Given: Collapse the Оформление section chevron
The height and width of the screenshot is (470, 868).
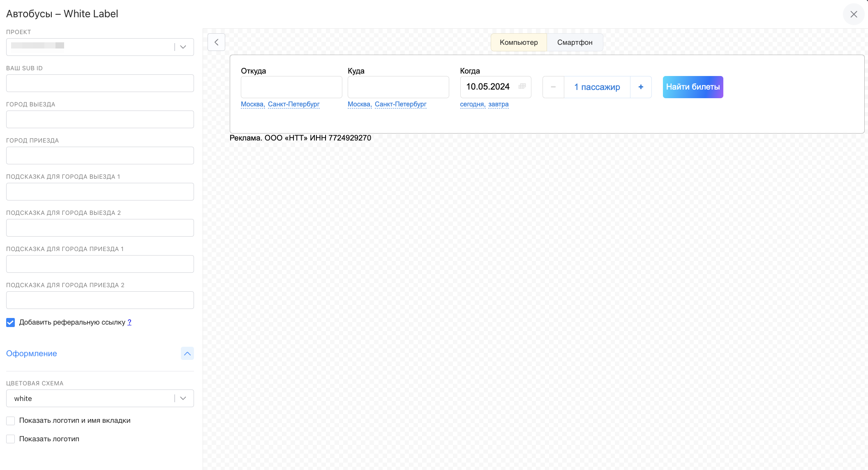Looking at the screenshot, I should click(x=187, y=353).
